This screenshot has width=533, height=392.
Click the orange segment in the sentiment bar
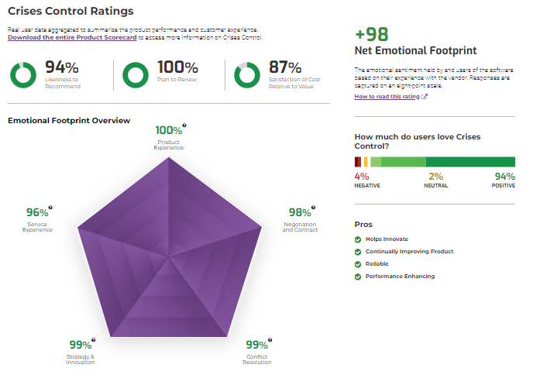pyautogui.click(x=366, y=162)
